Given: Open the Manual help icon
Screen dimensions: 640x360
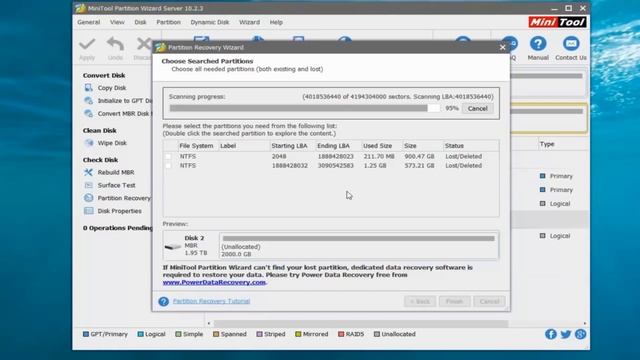Looking at the screenshot, I should click(538, 44).
